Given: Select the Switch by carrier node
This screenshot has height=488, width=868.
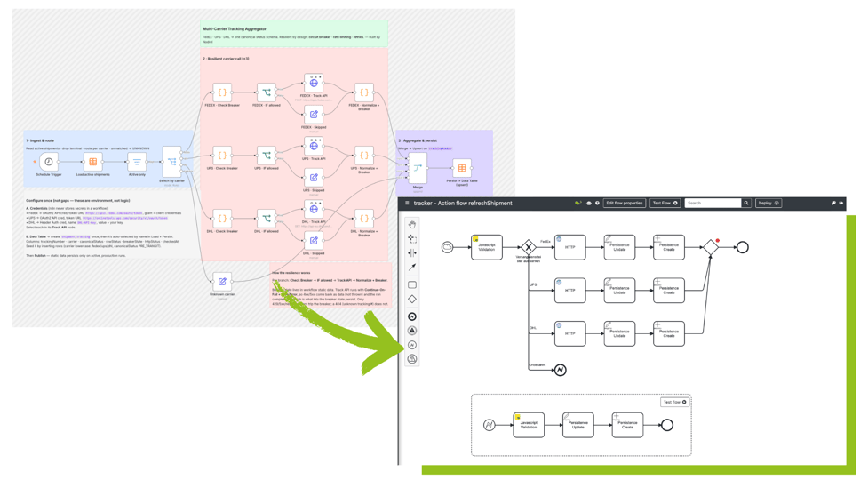Looking at the screenshot, I should click(171, 163).
